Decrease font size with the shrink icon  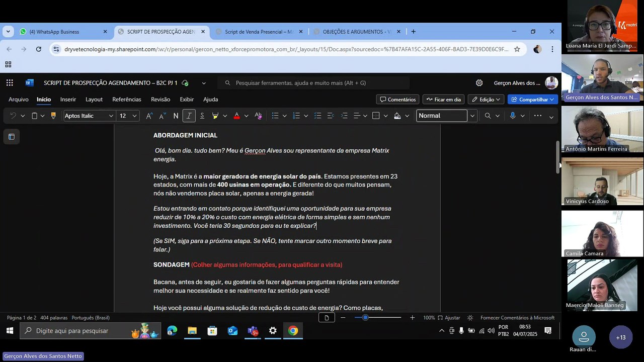coord(163,116)
